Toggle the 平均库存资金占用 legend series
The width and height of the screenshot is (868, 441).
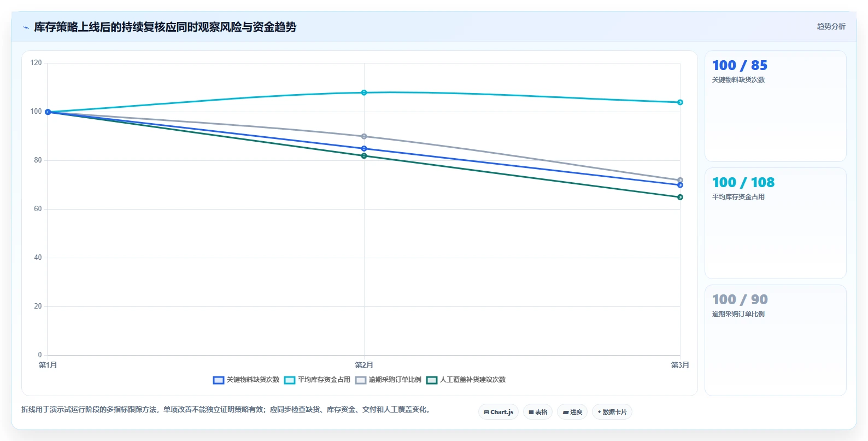click(x=317, y=380)
